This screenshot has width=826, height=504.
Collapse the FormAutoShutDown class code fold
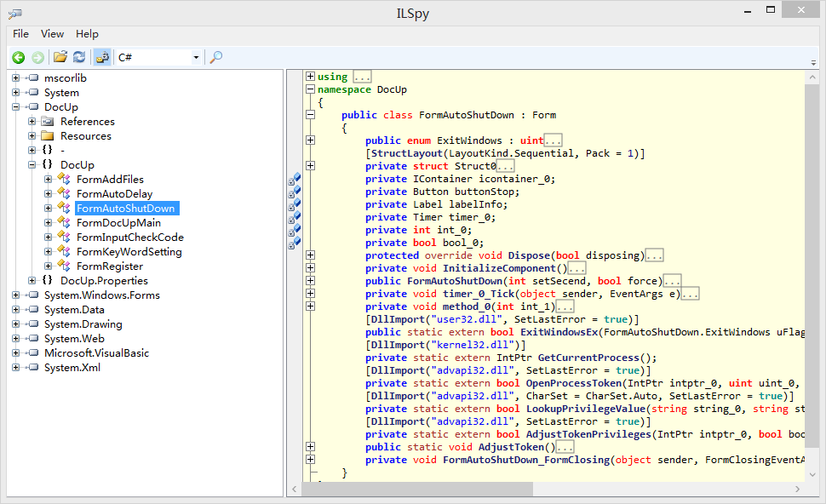tap(310, 115)
